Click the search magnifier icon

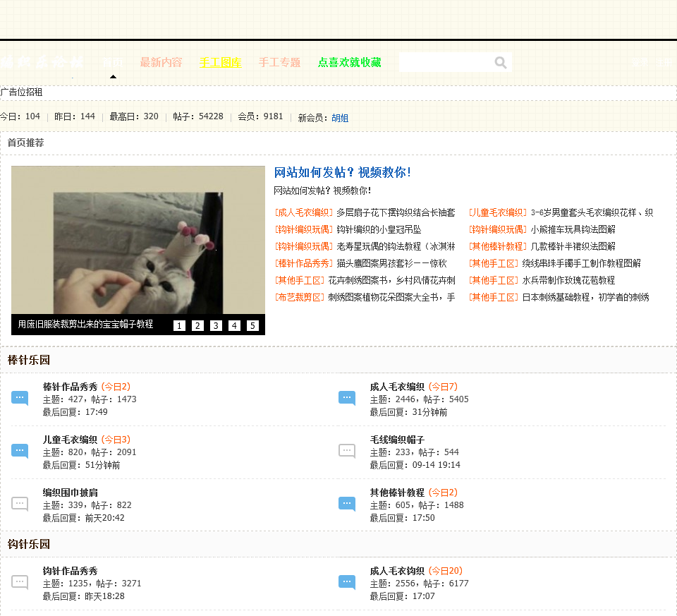pyautogui.click(x=501, y=63)
